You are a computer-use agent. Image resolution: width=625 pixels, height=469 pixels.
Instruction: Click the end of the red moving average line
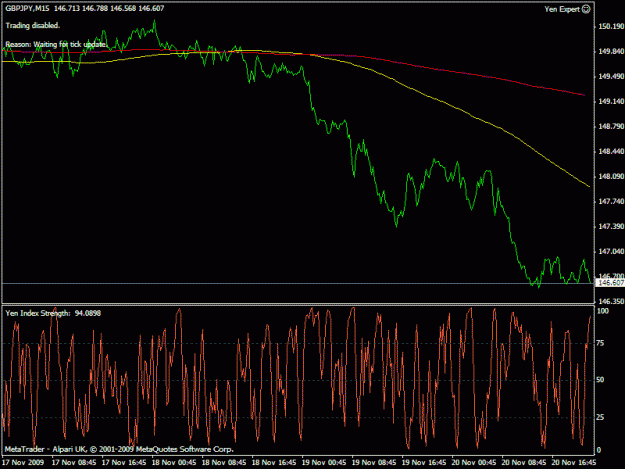[x=584, y=95]
